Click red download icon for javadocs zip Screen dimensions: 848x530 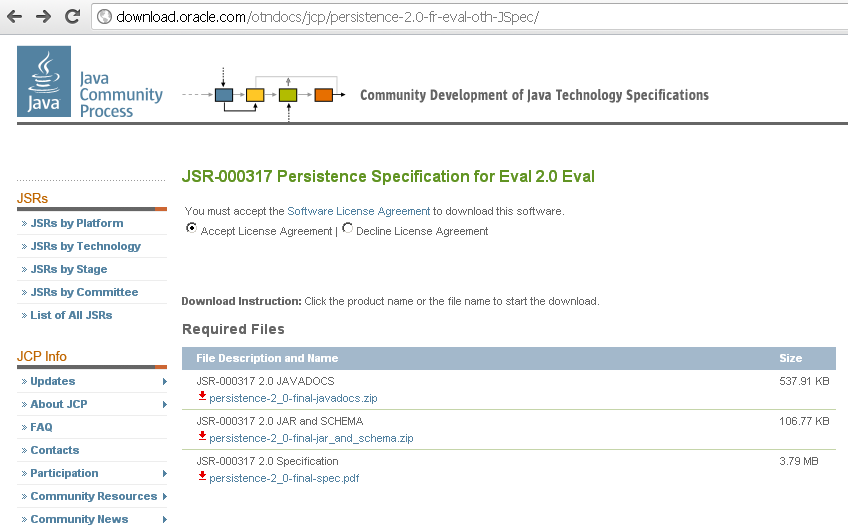(x=202, y=397)
